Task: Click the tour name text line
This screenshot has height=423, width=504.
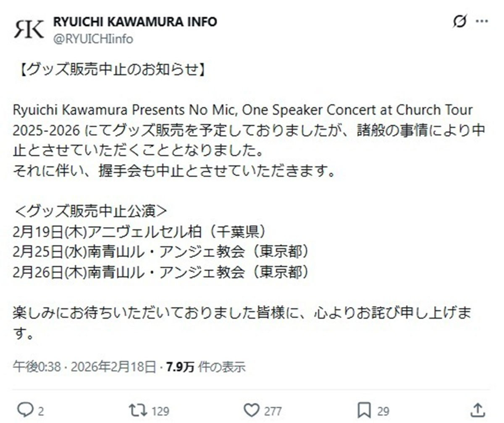Action: (x=243, y=110)
